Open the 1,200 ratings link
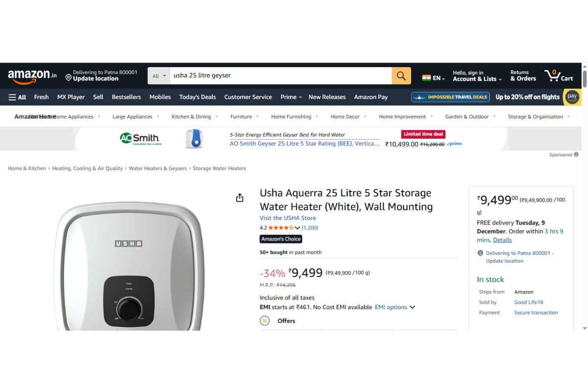The height and width of the screenshot is (392, 588). [310, 227]
